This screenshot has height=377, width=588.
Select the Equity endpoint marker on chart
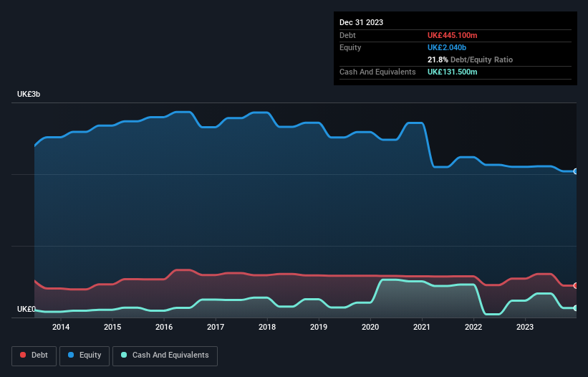click(576, 171)
